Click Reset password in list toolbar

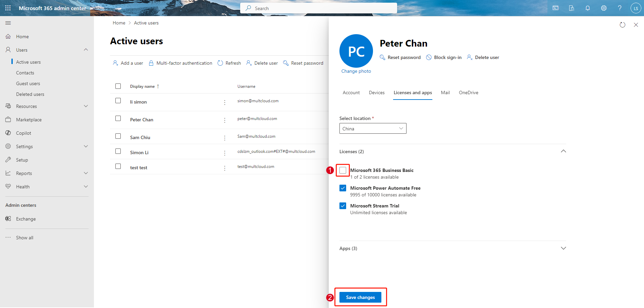coord(303,63)
